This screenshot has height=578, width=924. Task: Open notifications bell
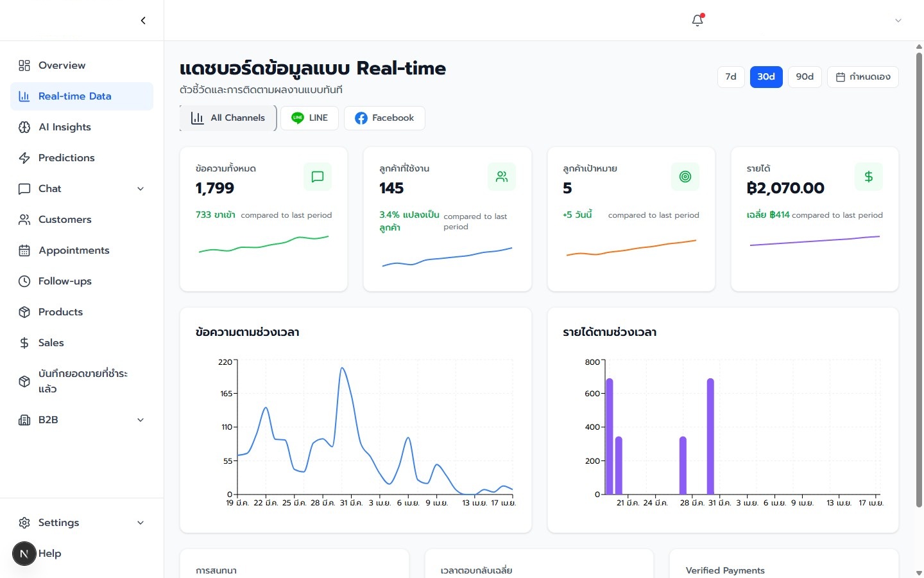697,21
